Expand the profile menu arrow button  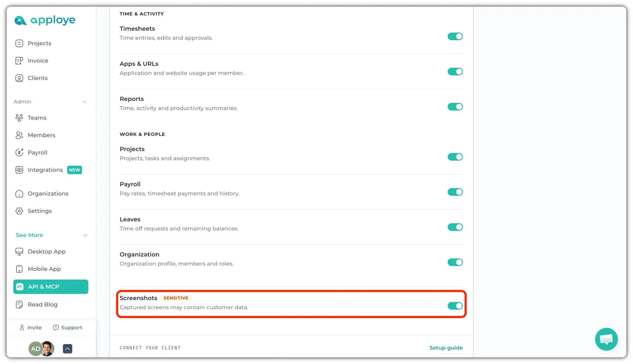tap(67, 349)
